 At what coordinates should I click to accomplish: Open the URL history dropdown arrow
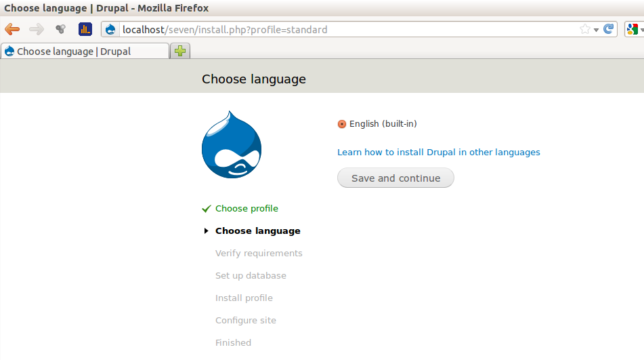pos(597,30)
